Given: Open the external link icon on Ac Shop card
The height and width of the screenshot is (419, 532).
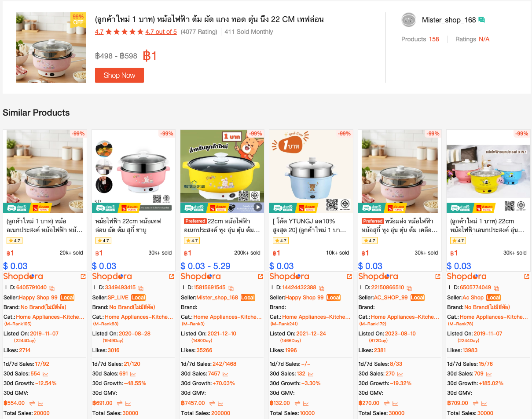Looking at the screenshot, I should [527, 277].
